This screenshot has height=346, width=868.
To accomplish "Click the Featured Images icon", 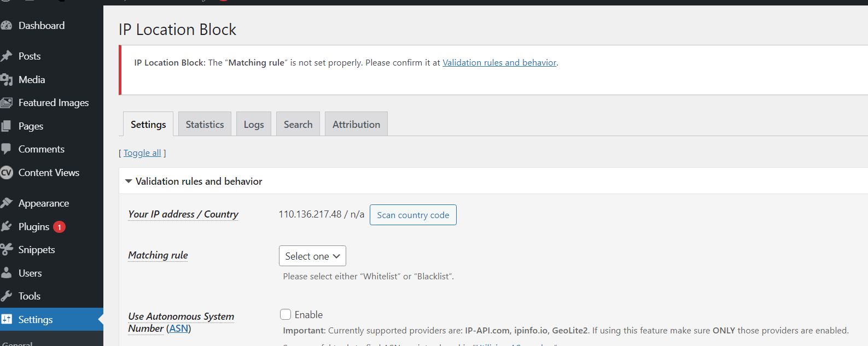I will pos(6,103).
